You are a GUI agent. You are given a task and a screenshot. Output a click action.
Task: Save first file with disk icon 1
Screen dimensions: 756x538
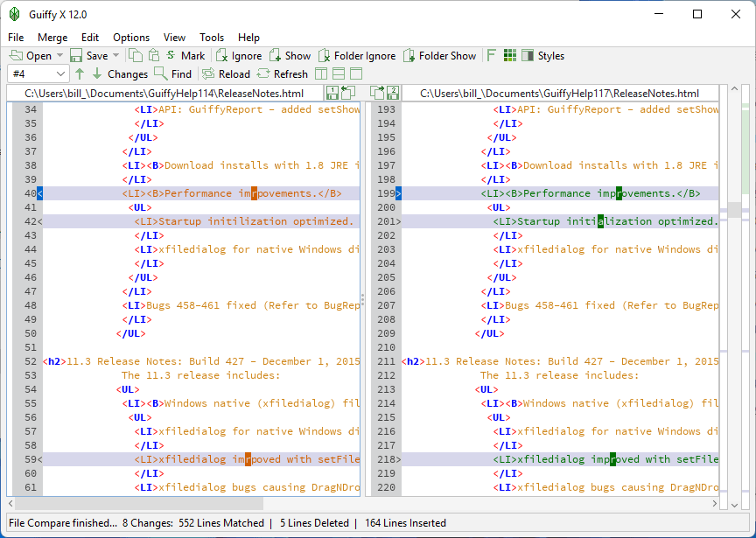[332, 93]
